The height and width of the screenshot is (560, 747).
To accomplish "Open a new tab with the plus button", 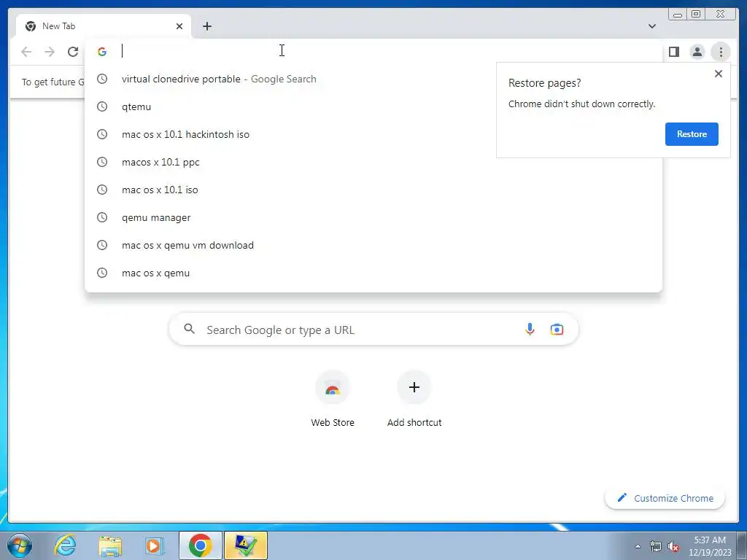I will pos(206,26).
